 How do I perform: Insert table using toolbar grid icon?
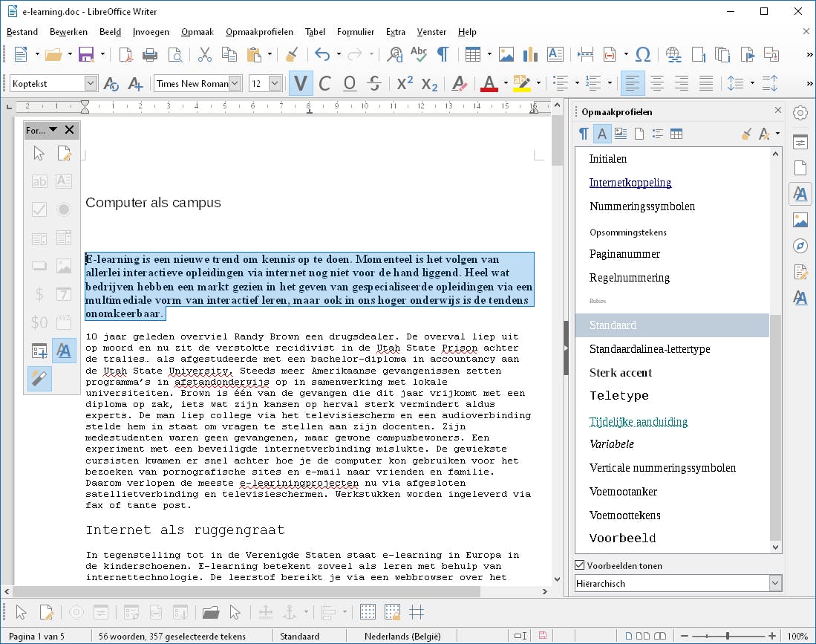point(472,54)
